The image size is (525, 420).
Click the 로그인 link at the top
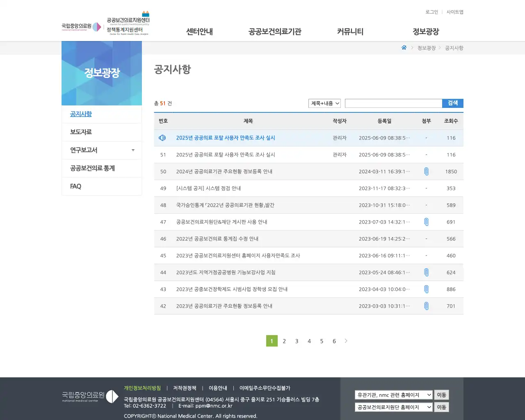(431, 12)
